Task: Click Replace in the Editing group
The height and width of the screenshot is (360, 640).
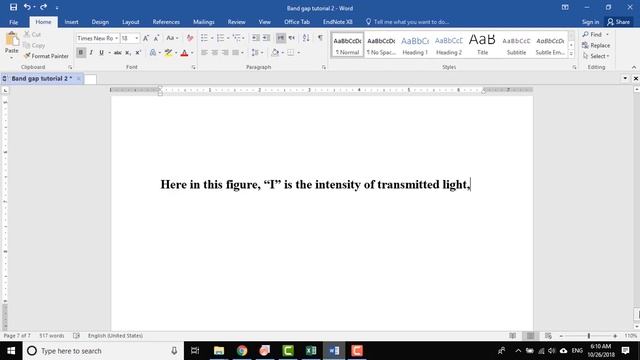Action: click(x=596, y=45)
